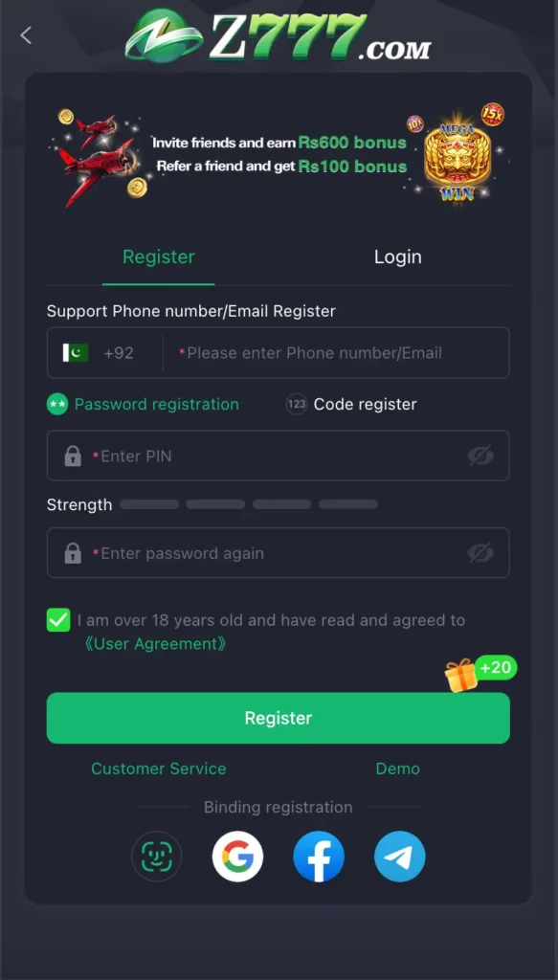The image size is (558, 980).
Task: Sign up with the Google icon
Action: 237,857
